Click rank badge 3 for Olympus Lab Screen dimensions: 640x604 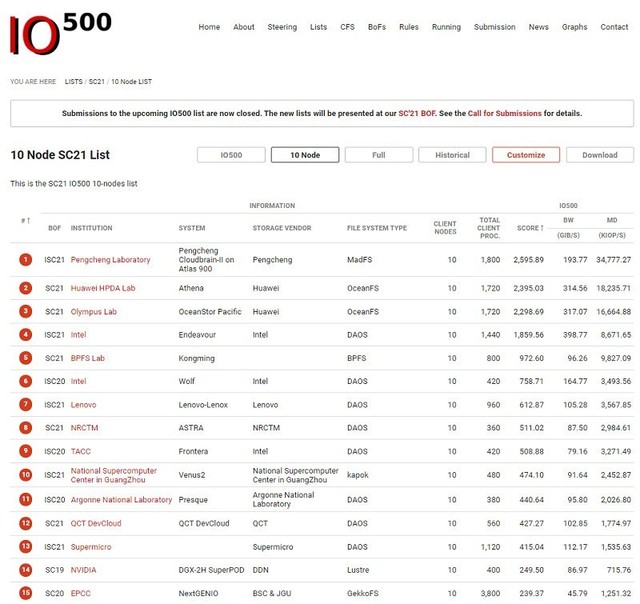26,312
